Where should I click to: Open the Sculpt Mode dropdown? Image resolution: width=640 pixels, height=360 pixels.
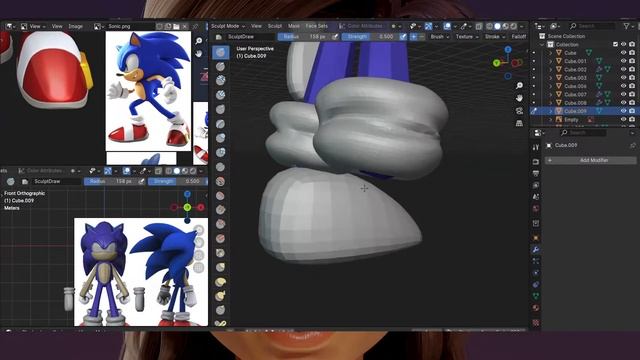coord(228,26)
